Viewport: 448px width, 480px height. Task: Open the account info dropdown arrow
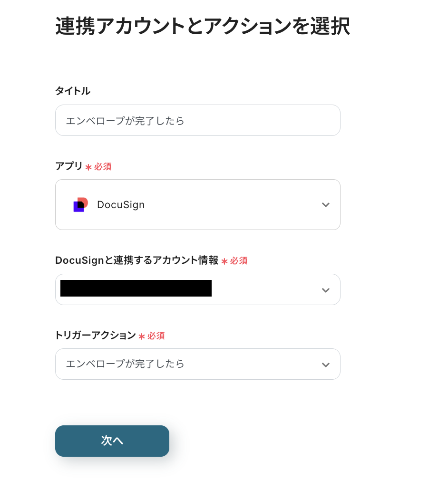tap(325, 290)
